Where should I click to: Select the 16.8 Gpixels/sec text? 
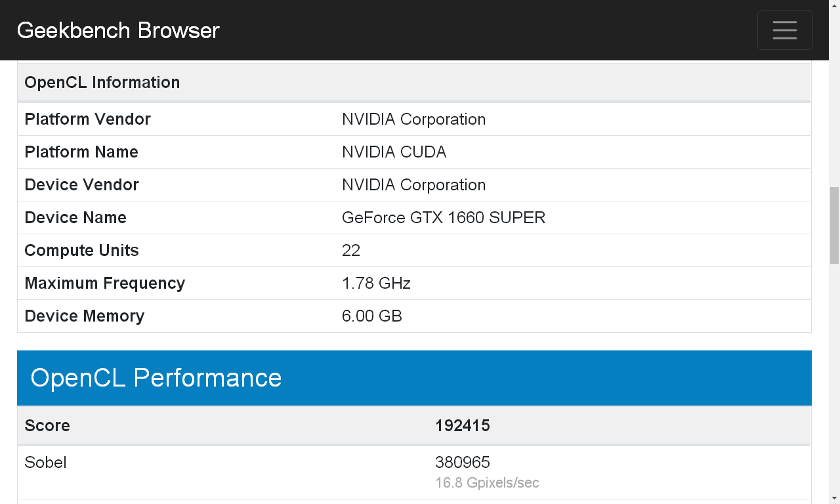487,483
